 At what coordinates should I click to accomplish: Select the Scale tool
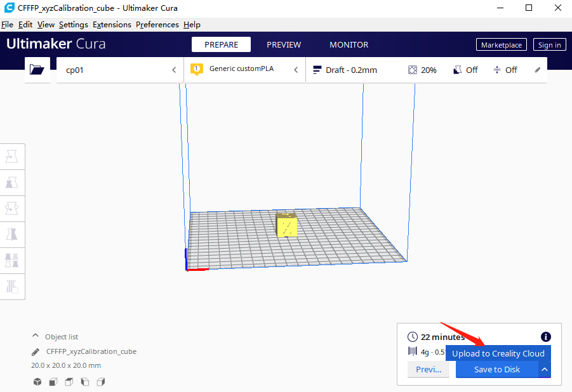pyautogui.click(x=13, y=183)
